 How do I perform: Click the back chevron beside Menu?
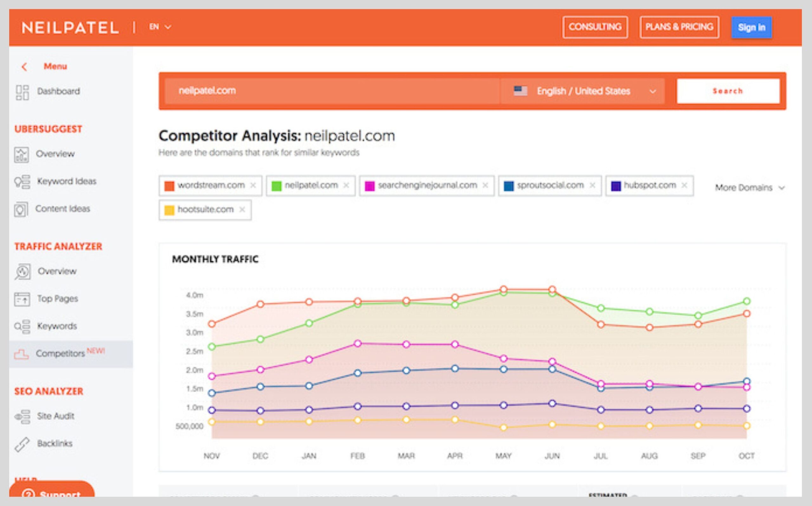pyautogui.click(x=24, y=67)
